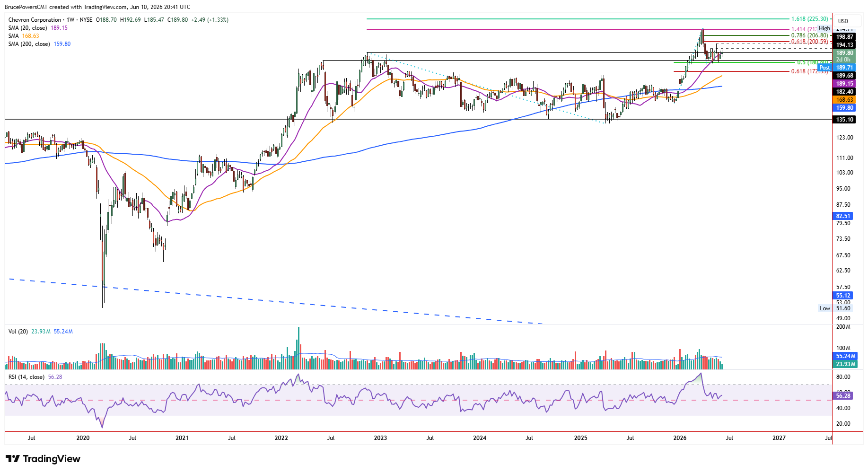Image resolution: width=868 pixels, height=473 pixels.
Task: Click the Post 189.71 price tag
Action: click(836, 68)
